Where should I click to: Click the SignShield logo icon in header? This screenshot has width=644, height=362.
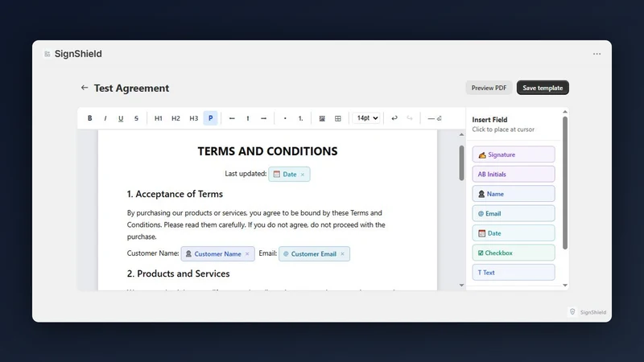click(47, 54)
